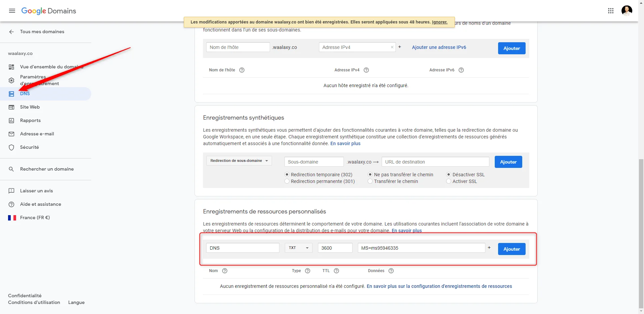Viewport: 644px width, 314px height.
Task: Open En savoir plus for synthetic records
Action: (x=345, y=143)
